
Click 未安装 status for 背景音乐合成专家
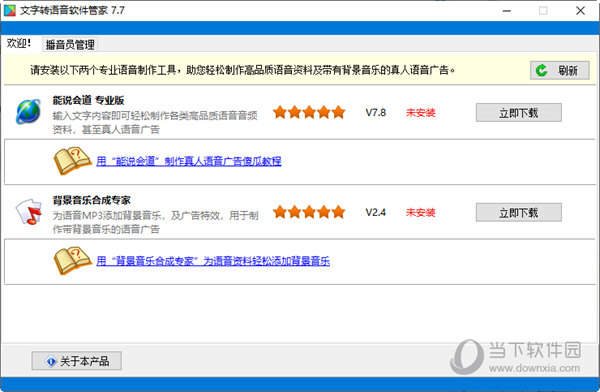click(421, 212)
